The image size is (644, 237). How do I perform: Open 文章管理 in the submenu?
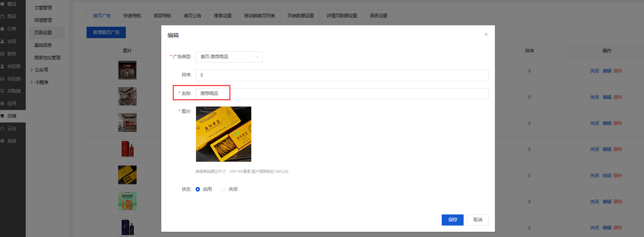[x=43, y=8]
